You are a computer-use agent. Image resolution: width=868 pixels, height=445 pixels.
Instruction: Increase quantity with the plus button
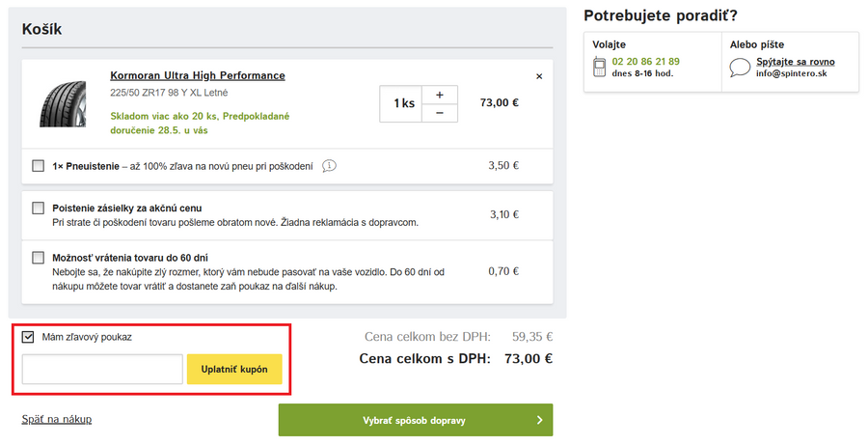[440, 95]
